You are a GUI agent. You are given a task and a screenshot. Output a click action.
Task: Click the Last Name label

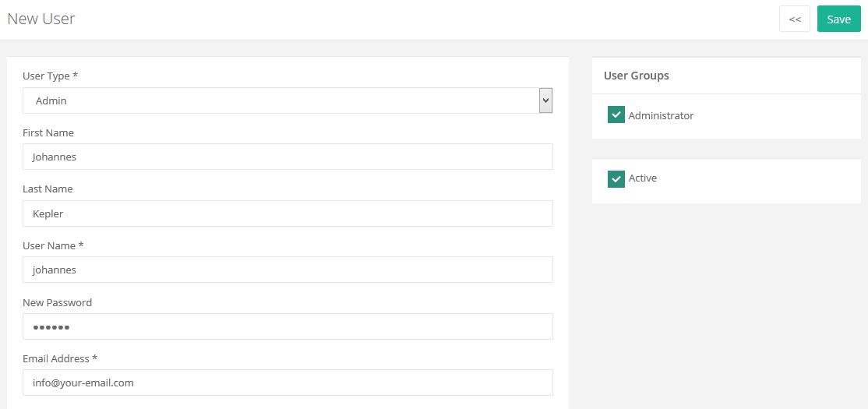coord(48,189)
